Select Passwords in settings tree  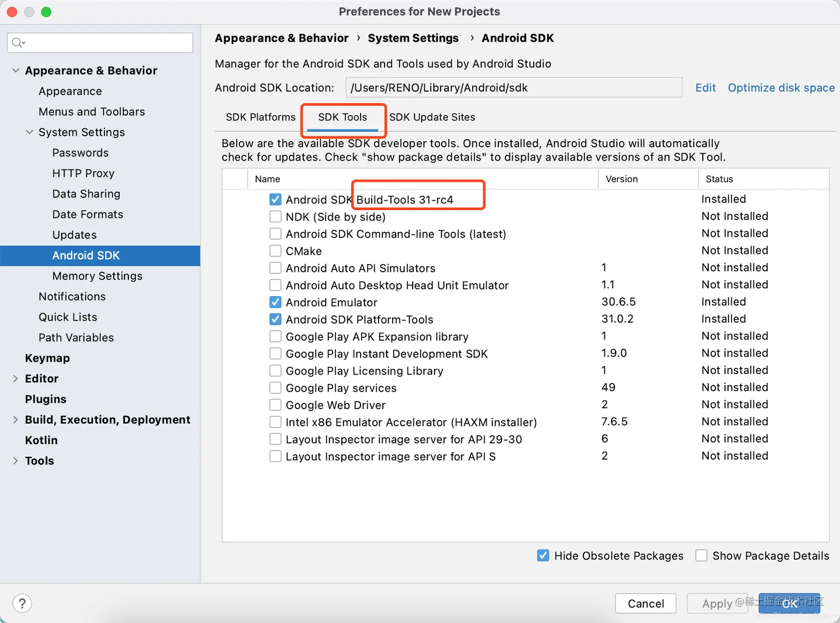pos(81,153)
